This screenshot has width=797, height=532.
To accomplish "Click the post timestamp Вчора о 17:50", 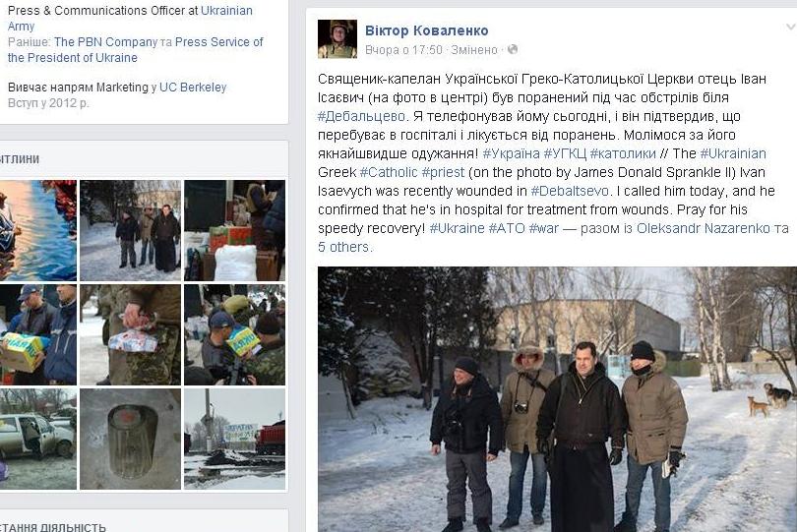I will pyautogui.click(x=403, y=50).
